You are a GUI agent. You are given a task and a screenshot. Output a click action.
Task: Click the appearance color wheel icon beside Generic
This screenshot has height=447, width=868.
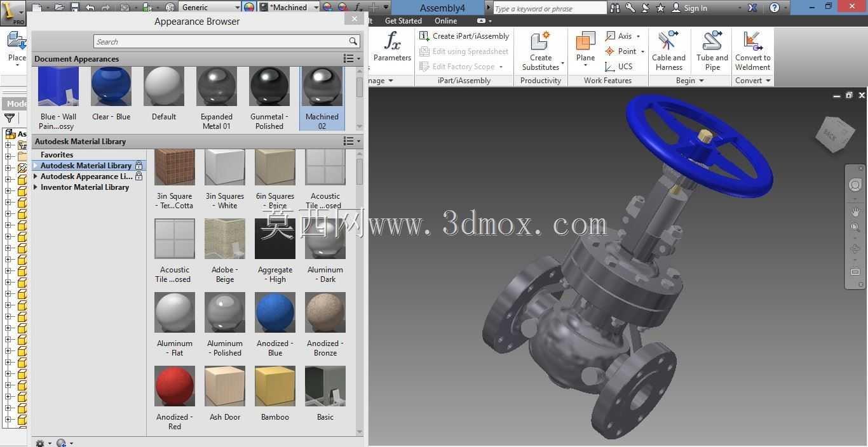(x=249, y=8)
